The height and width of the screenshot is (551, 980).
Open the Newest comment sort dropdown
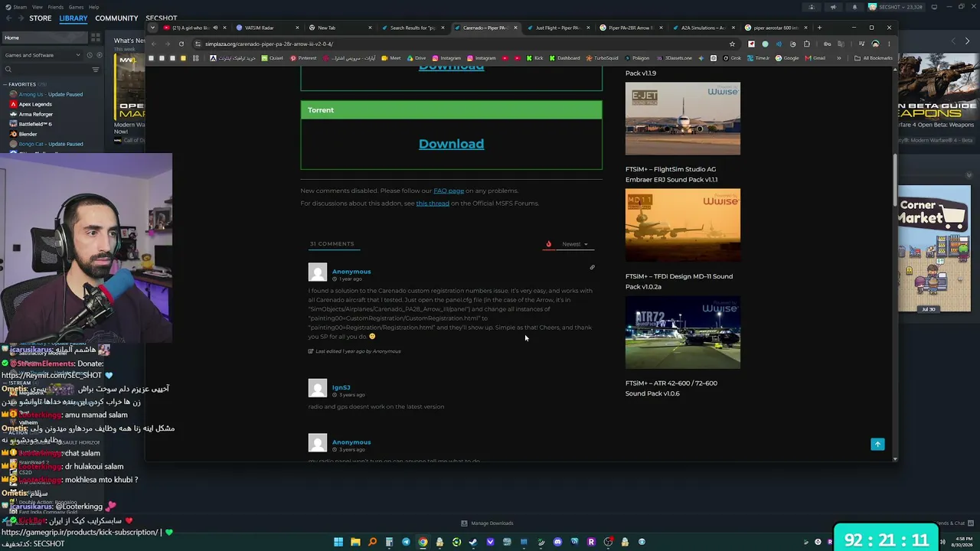[575, 244]
